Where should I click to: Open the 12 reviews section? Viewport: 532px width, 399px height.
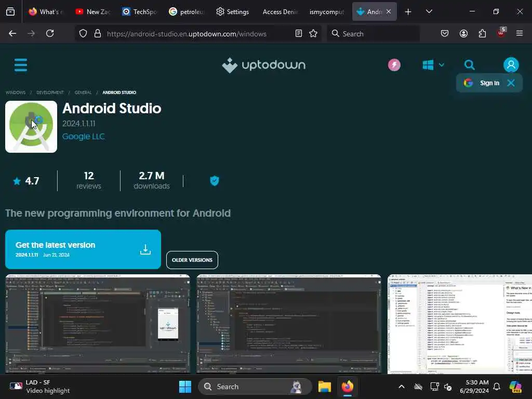coord(89,180)
